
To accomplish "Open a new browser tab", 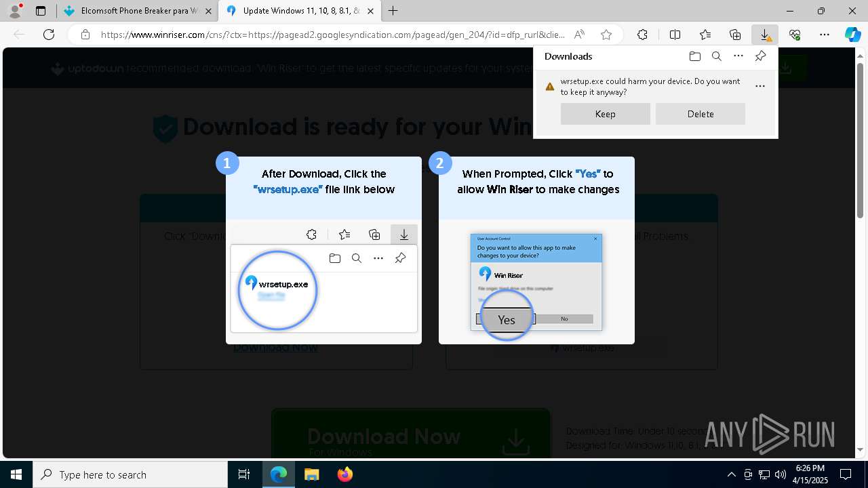I will pos(393,11).
